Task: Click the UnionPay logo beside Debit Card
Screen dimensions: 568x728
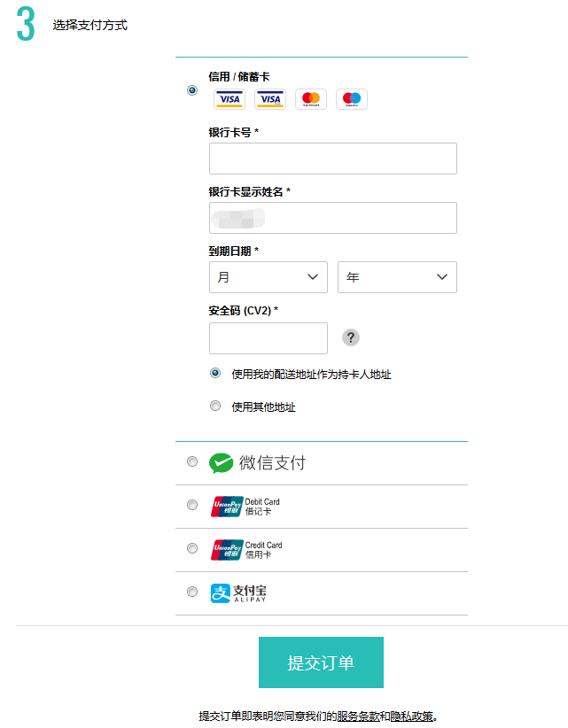Action: point(227,507)
